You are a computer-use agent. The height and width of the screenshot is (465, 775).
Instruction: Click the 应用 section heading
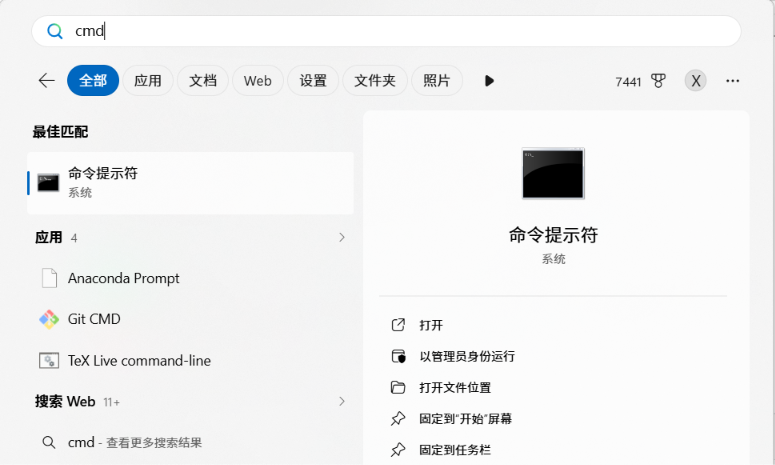pos(48,238)
